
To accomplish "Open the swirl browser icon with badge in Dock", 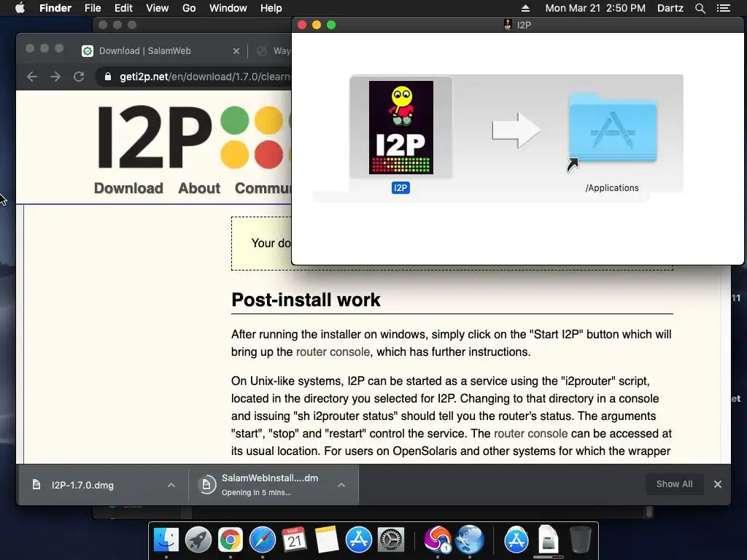I will 437,540.
